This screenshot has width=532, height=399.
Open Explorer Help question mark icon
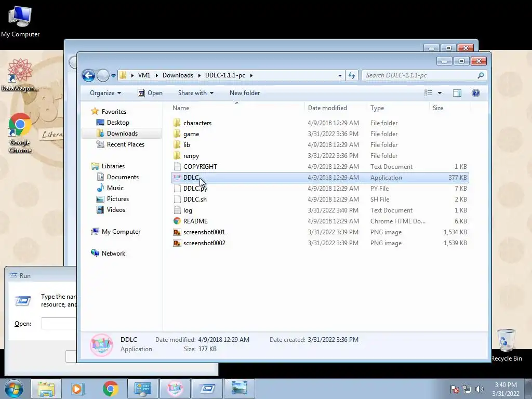(476, 93)
